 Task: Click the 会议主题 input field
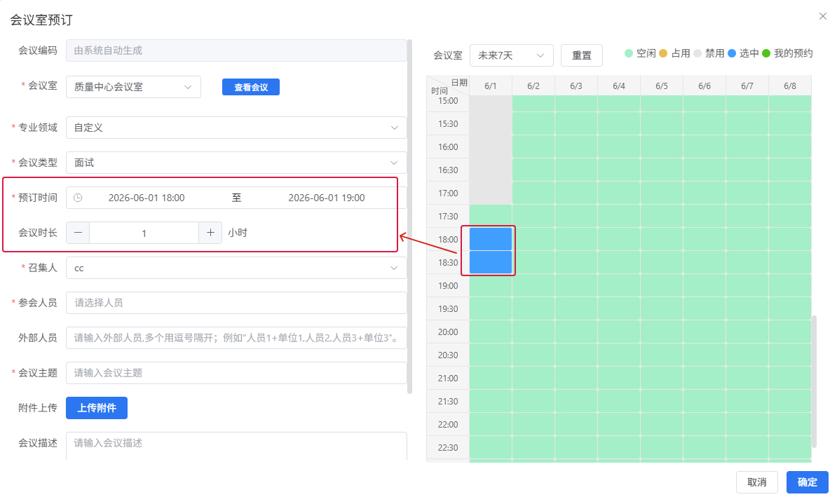[x=236, y=373]
